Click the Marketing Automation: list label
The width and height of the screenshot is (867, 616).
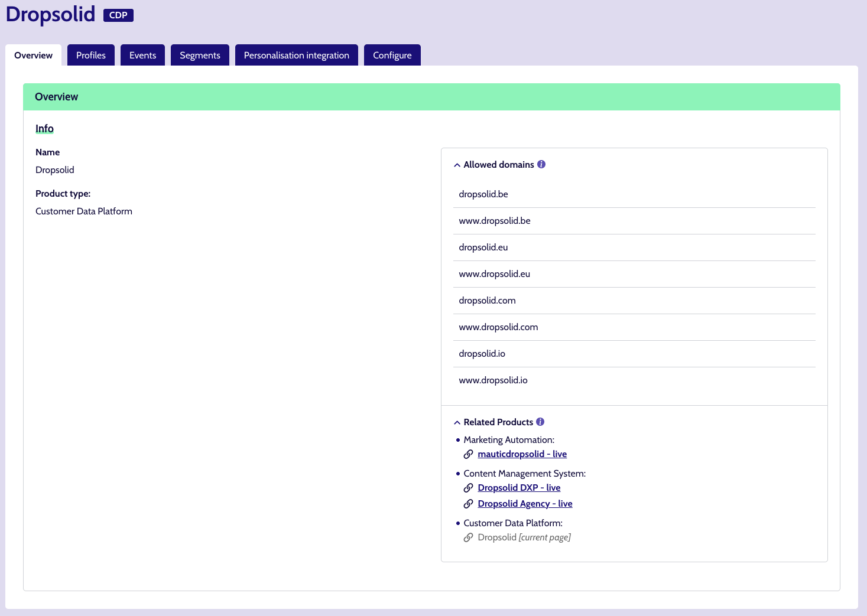[509, 440]
